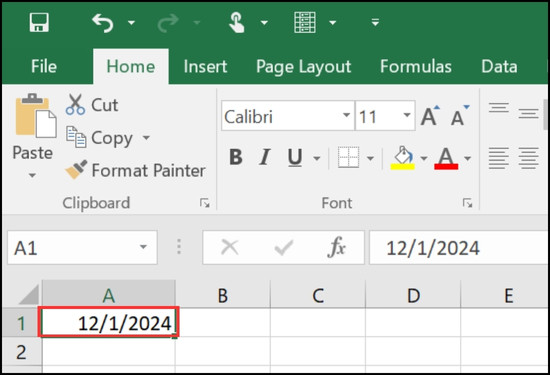Open Fill Color dropdown arrow
550x375 pixels.
click(x=424, y=159)
